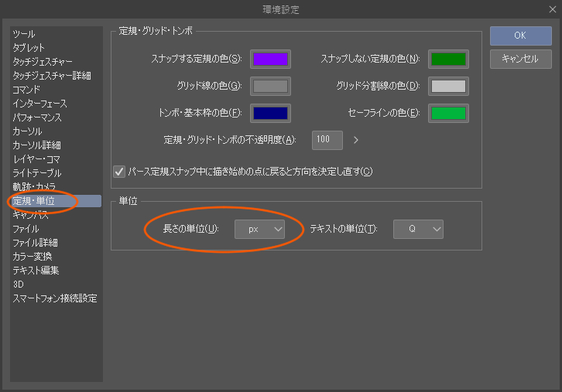The image size is (562, 392).
Task: Open the テキストの単位 Q dropdown
Action: pos(418,229)
